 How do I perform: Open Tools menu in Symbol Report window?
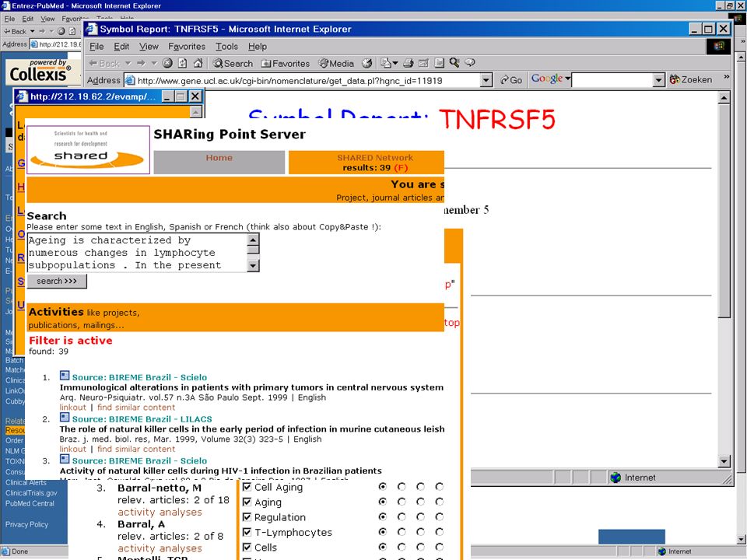[226, 47]
